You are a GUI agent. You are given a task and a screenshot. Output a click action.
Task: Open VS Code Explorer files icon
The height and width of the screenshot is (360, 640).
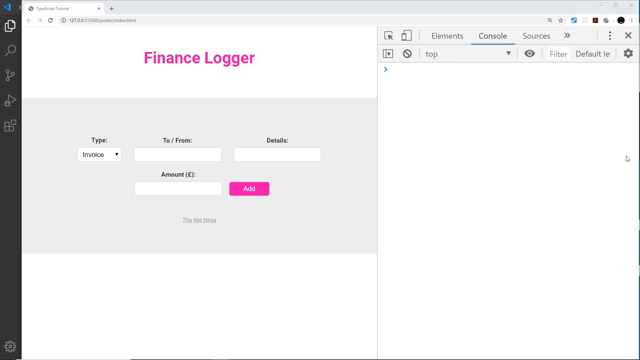tap(10, 26)
